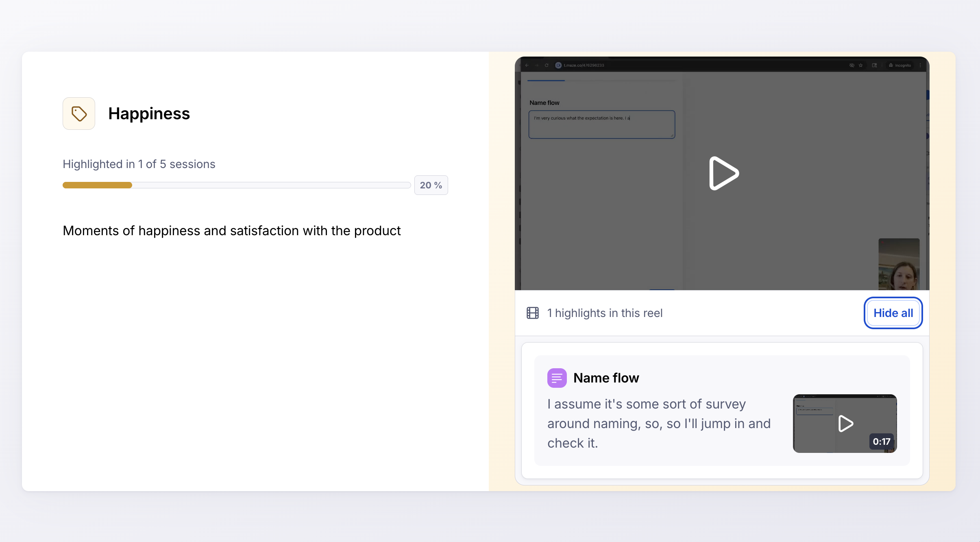
Task: Click the bookmark star icon in recorded browser
Action: pos(861,65)
